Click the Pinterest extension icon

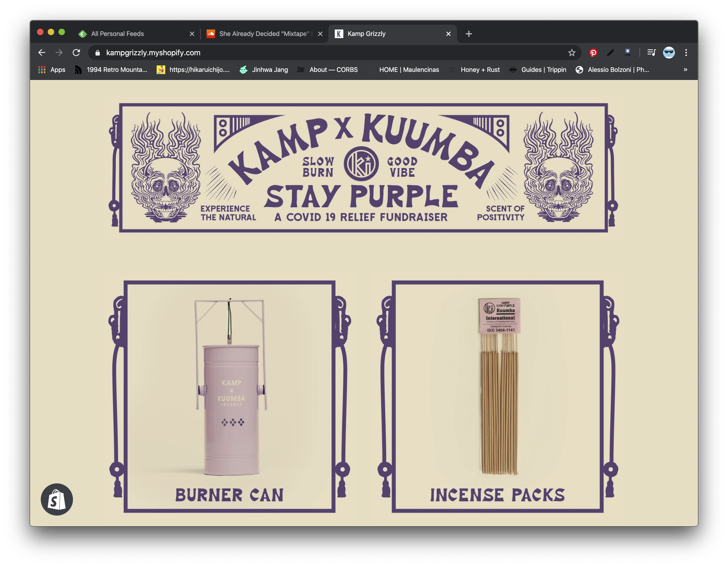click(x=593, y=53)
